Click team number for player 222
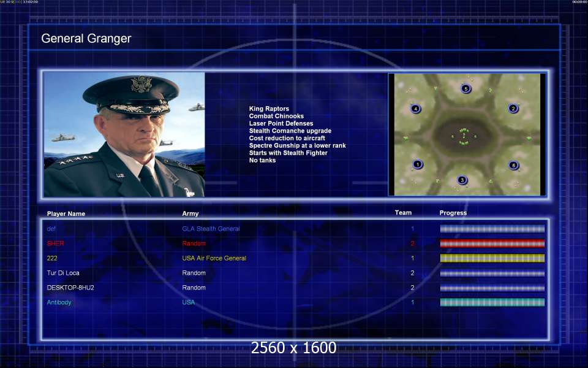Screen dimensions: 588x368 click(412, 258)
